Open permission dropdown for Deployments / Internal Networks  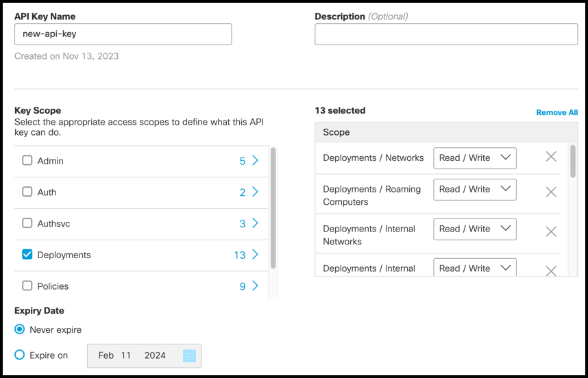pyautogui.click(x=475, y=229)
